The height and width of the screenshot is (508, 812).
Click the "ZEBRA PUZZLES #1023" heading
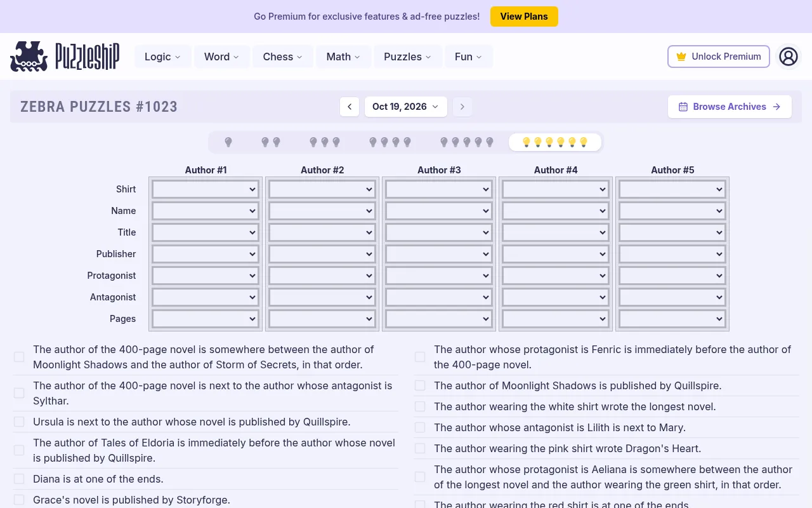coord(99,107)
